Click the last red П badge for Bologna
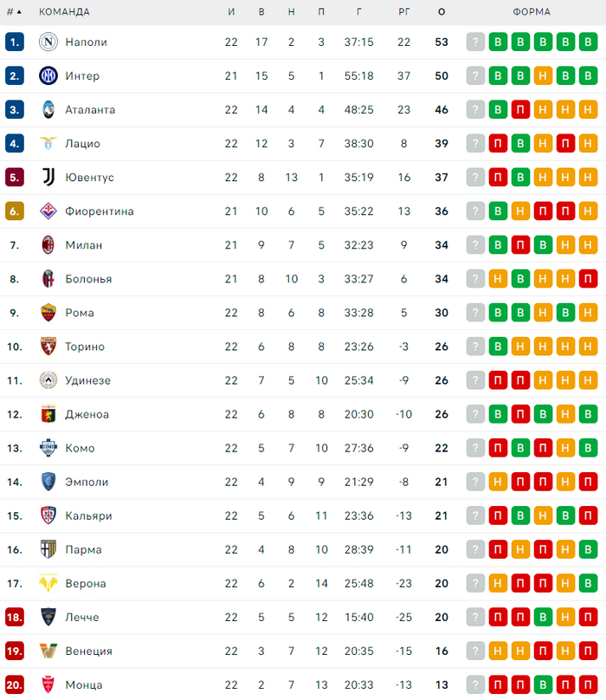This screenshot has height=700, width=606. pos(588,278)
